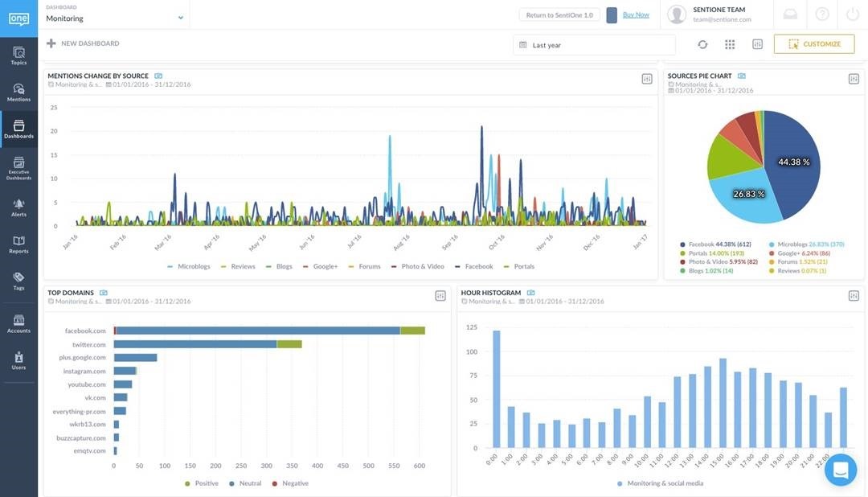Click the help question mark icon
This screenshot has width=868, height=497.
point(822,14)
